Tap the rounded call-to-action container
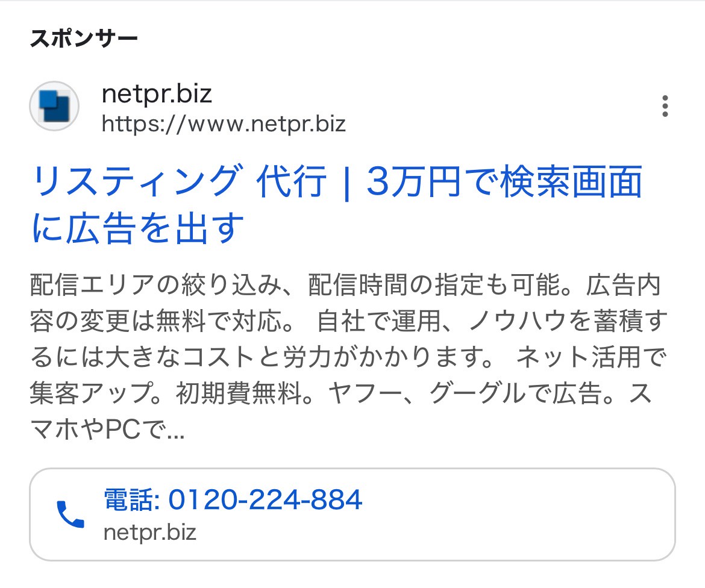 tap(352, 512)
